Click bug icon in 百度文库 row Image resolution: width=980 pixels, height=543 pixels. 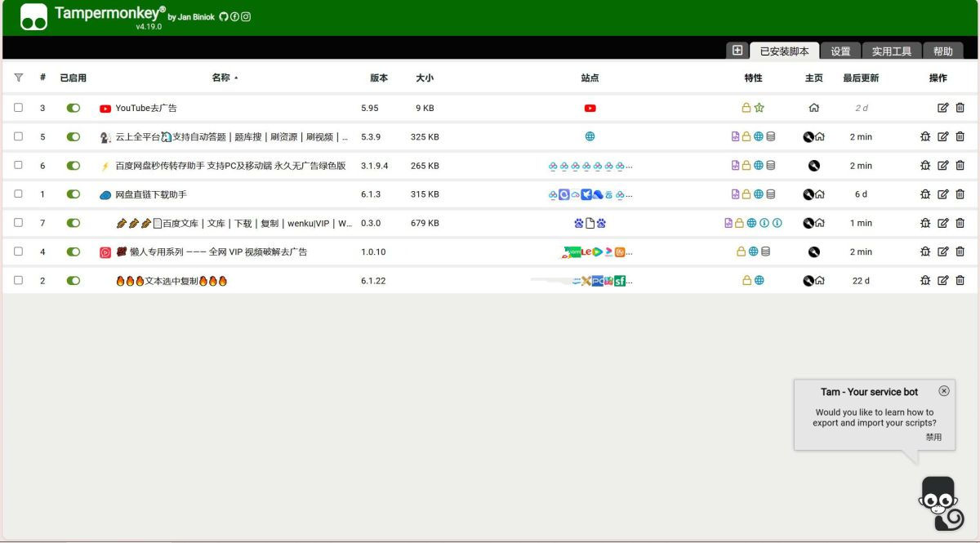[925, 223]
